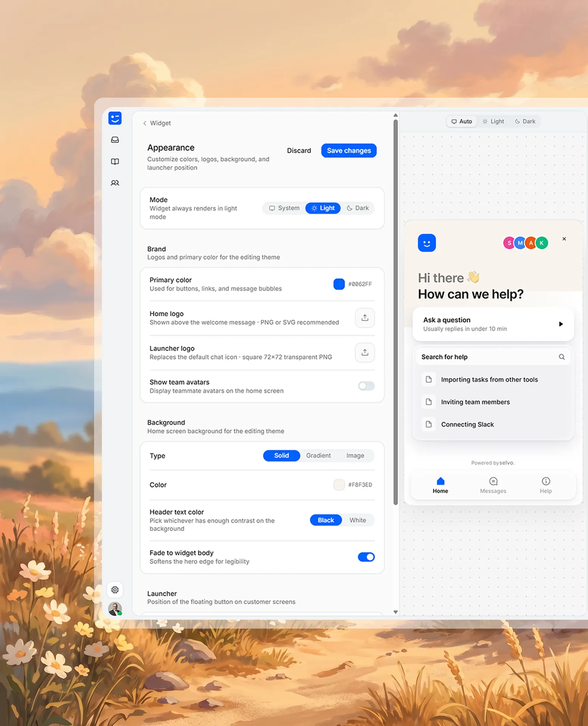Select Solid background type
The width and height of the screenshot is (588, 726).
click(281, 456)
